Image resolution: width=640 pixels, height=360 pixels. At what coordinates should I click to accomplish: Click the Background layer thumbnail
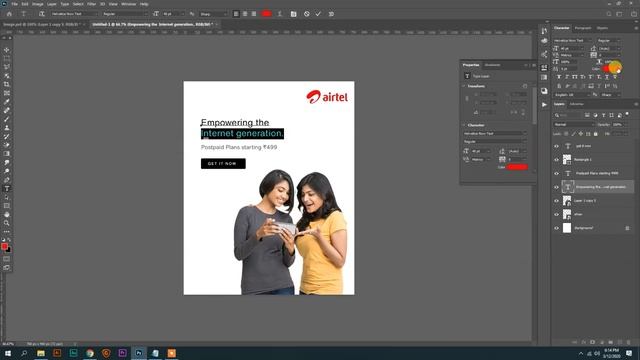coord(567,228)
